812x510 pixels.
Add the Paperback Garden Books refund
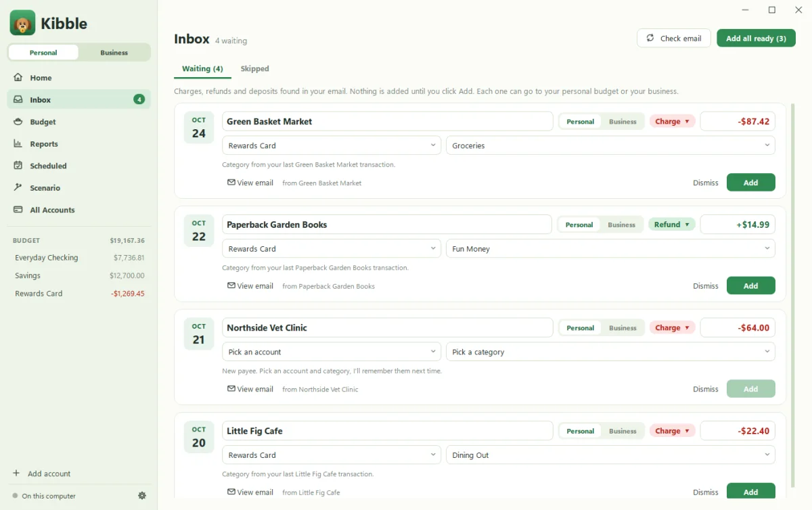coord(750,286)
